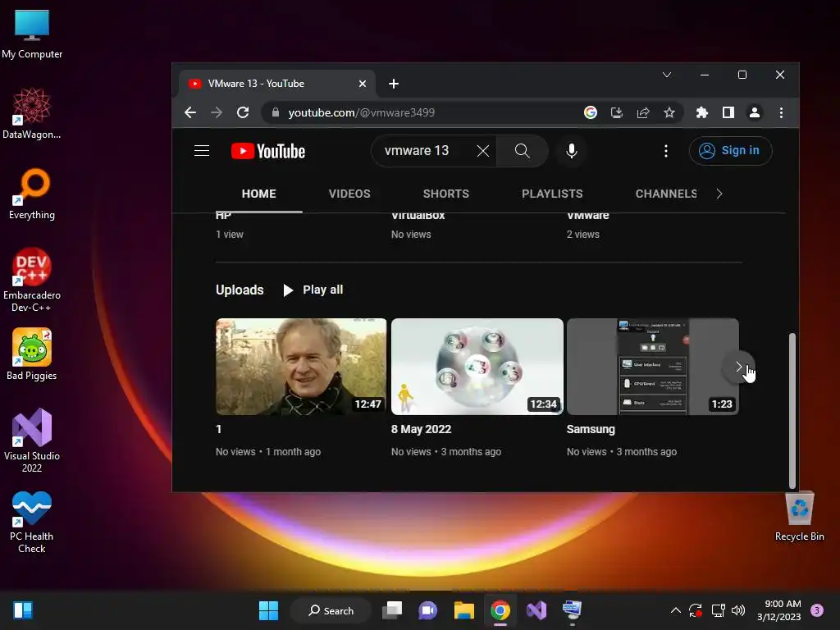The image size is (840, 630).
Task: Open Chrome three-dot menu
Action: [x=781, y=112]
